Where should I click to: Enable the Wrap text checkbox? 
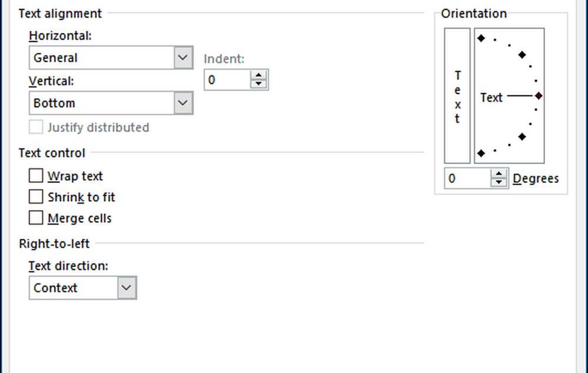pos(36,176)
